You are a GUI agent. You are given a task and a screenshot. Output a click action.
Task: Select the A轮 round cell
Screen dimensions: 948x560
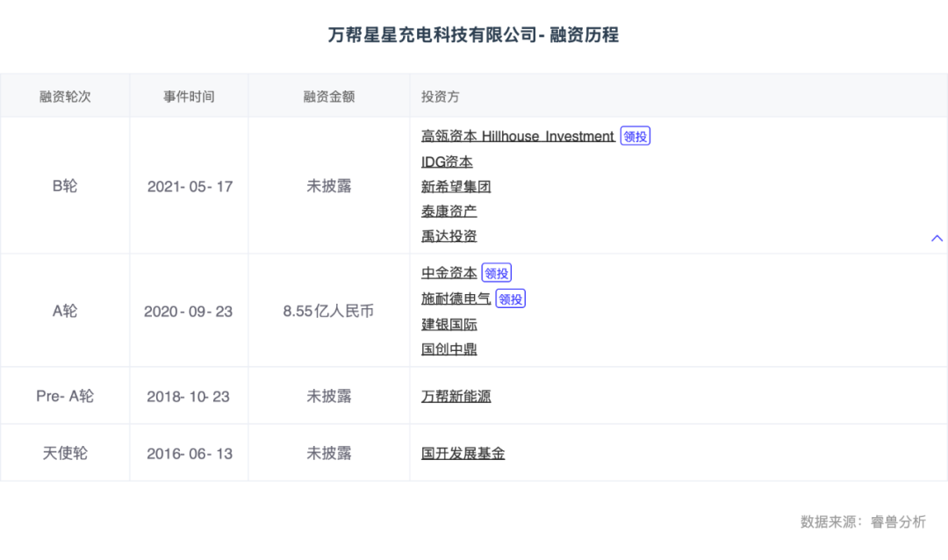point(65,312)
